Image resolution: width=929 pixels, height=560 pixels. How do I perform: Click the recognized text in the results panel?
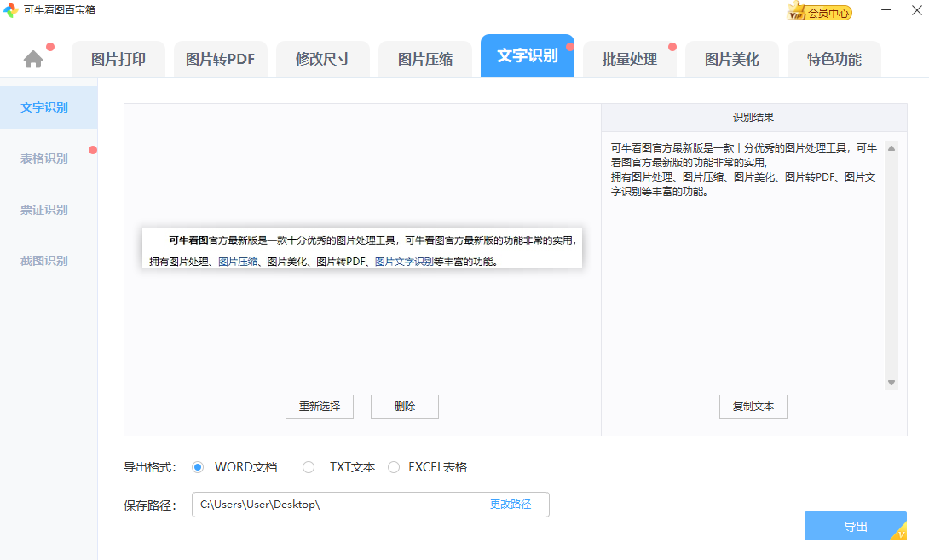click(743, 170)
